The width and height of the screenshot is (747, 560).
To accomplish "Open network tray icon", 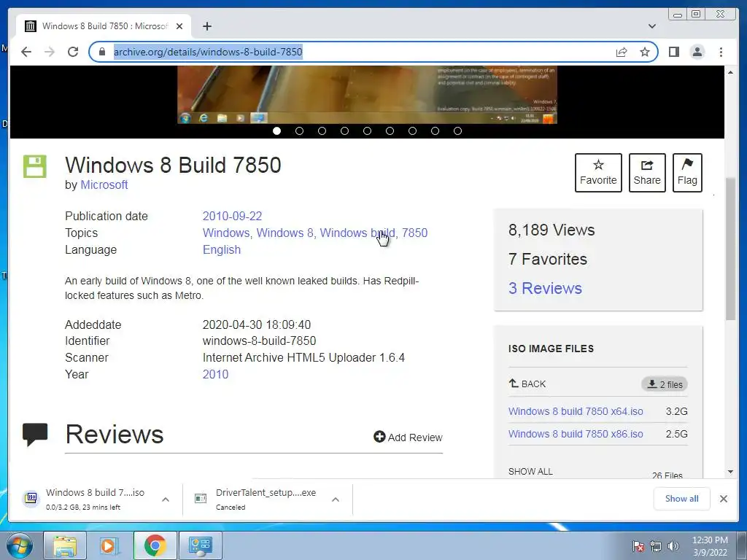I will click(656, 546).
